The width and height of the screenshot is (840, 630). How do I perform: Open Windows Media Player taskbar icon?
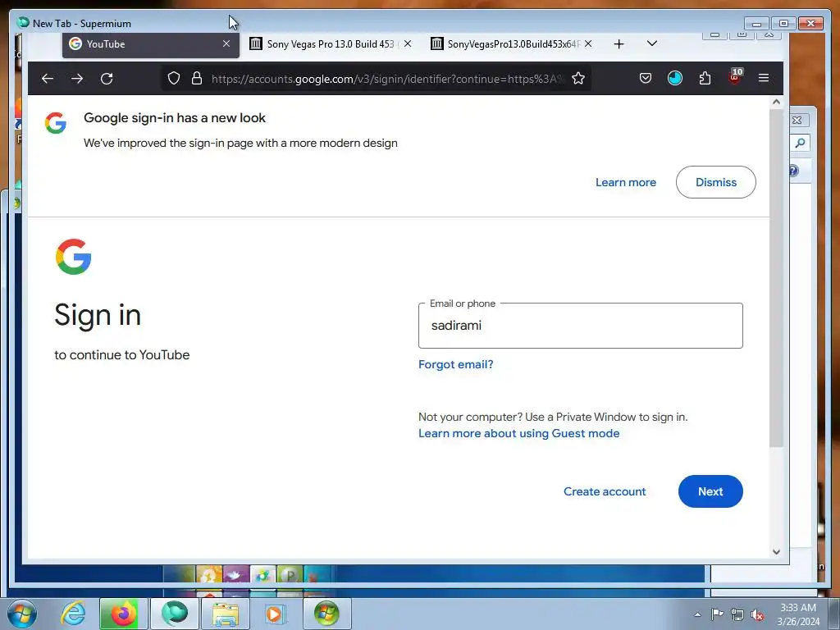click(x=276, y=614)
